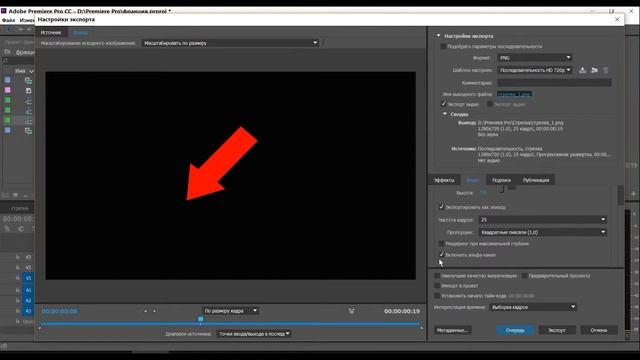Open pixel aspect ratio dropdown
Viewport: 640px width, 360px height.
(542, 232)
